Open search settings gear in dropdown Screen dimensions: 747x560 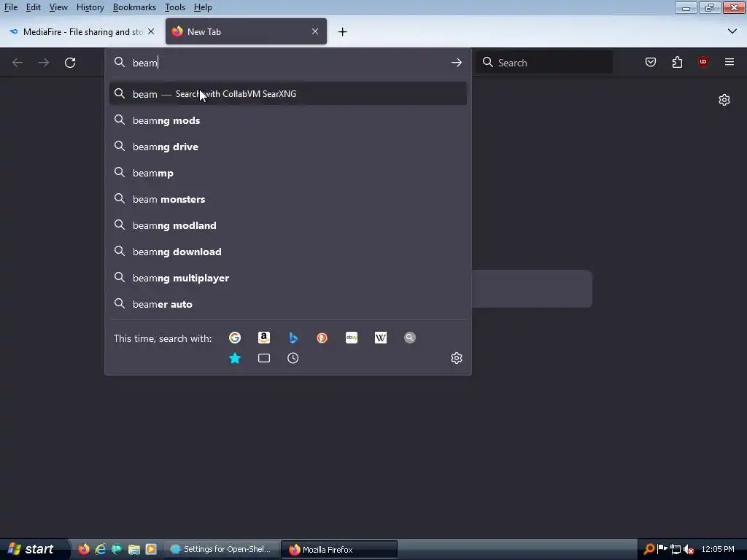click(457, 358)
